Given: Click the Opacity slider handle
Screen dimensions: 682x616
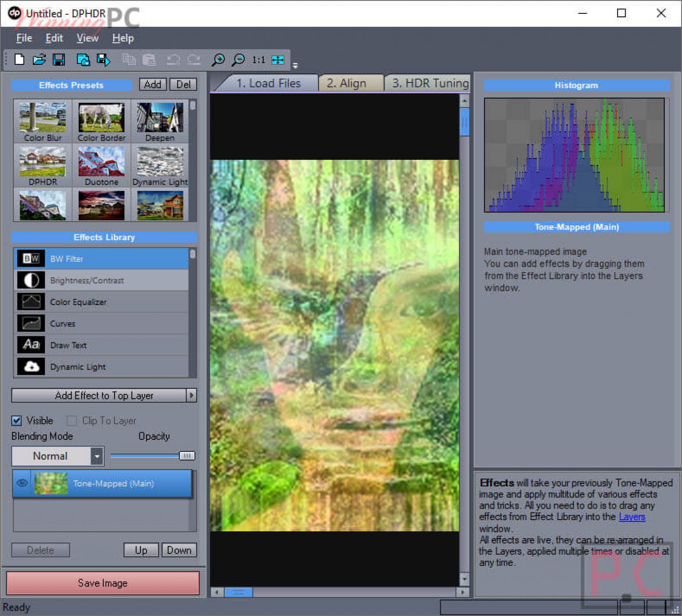Looking at the screenshot, I should click(187, 456).
